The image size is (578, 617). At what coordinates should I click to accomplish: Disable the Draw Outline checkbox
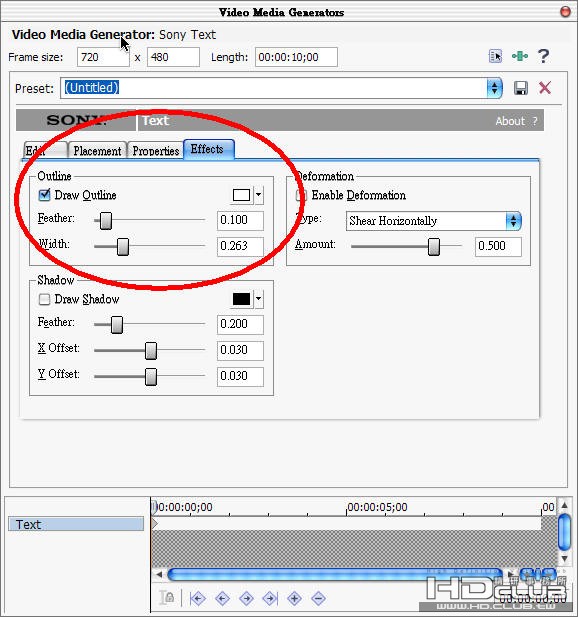click(x=44, y=195)
